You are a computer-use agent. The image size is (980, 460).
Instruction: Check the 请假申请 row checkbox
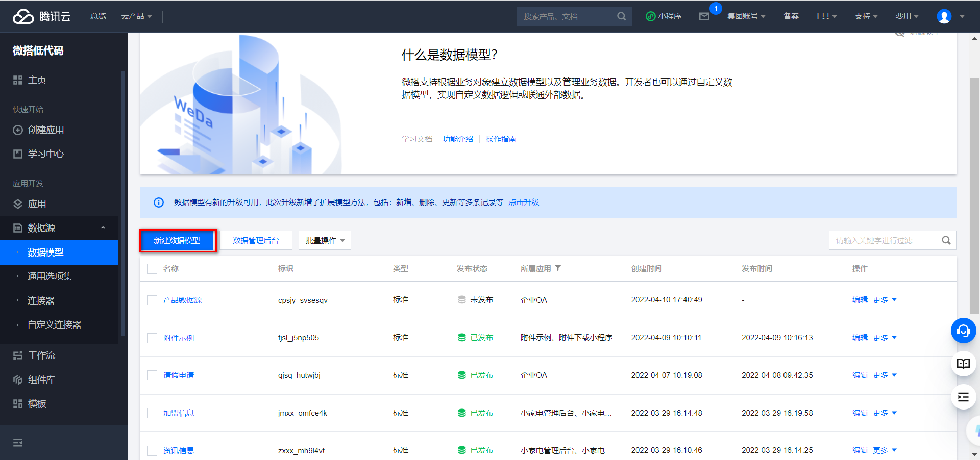(x=152, y=375)
